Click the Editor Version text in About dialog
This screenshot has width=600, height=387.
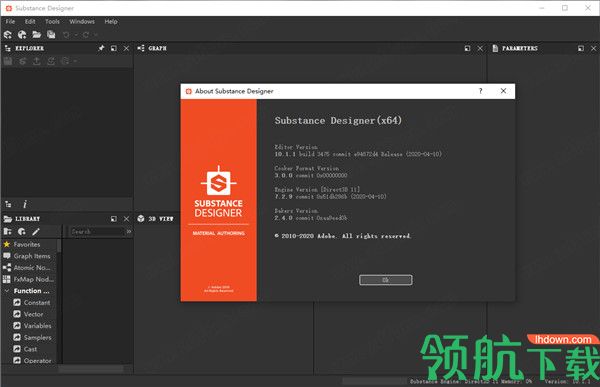click(296, 147)
